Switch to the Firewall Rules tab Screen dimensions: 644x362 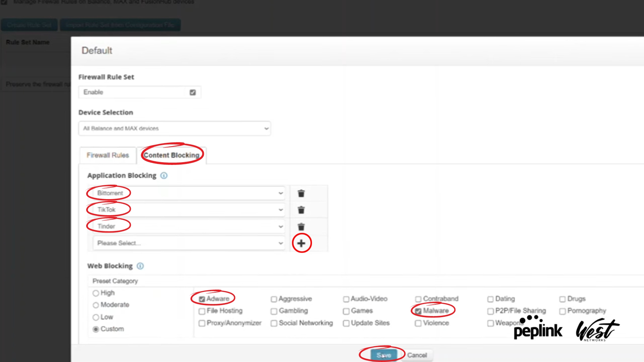[x=108, y=155]
